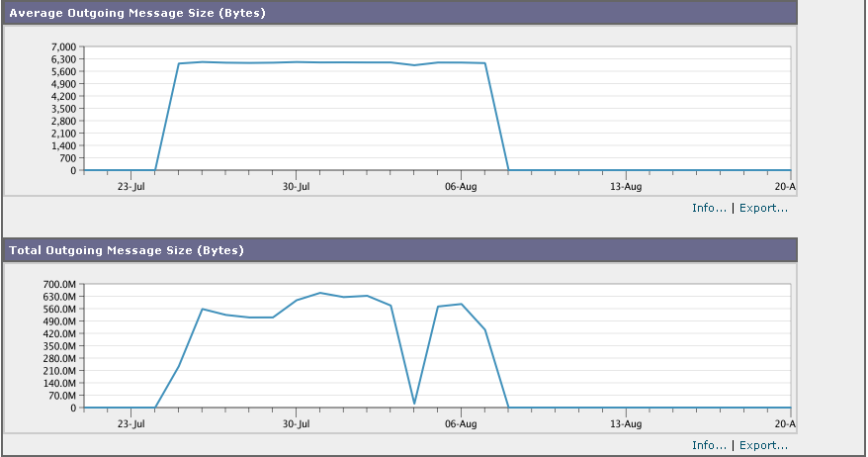Select 3,500 axis label in Average chart
Image resolution: width=868 pixels, height=457 pixels.
(x=63, y=109)
